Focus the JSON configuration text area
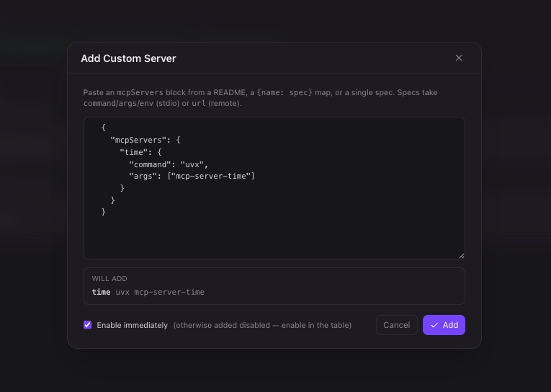Screen dimensions: 551x392 [x=274, y=188]
